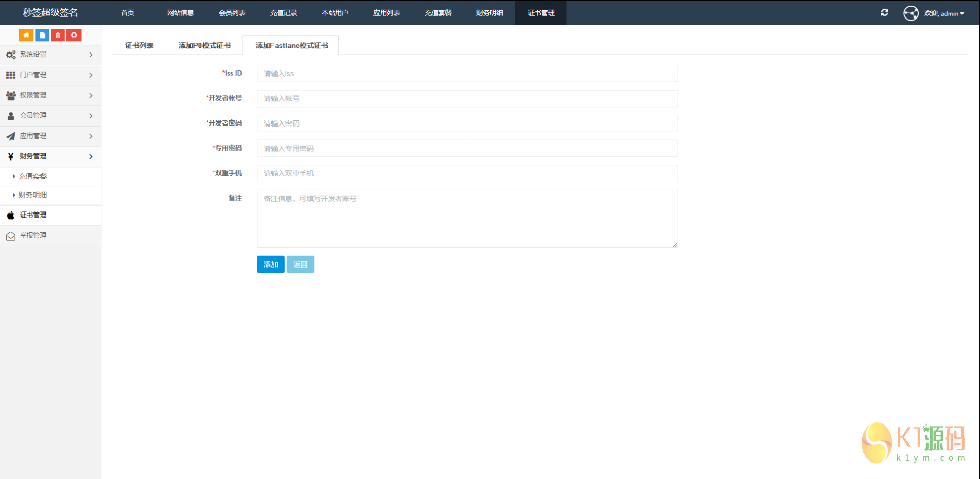Click the 秒签超级签名 site title
The image size is (980, 479).
(x=50, y=13)
